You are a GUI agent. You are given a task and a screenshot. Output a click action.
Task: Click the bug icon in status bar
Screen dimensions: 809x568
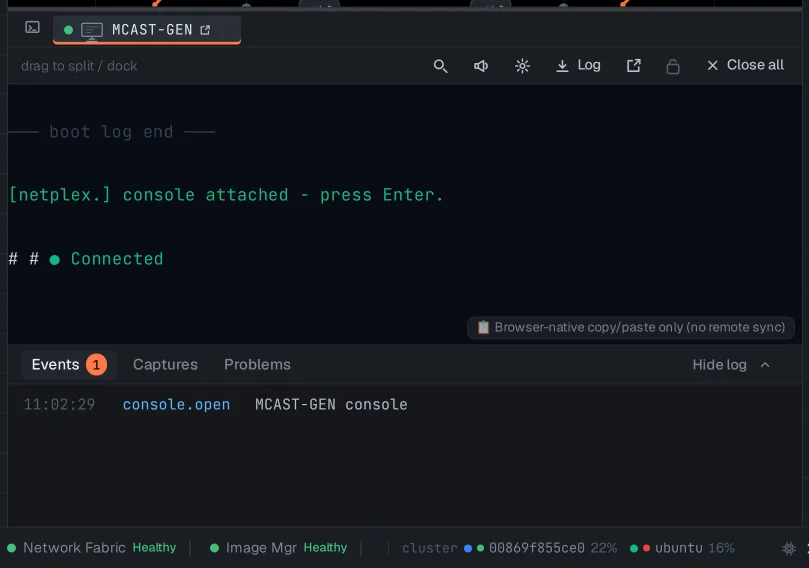(x=789, y=548)
